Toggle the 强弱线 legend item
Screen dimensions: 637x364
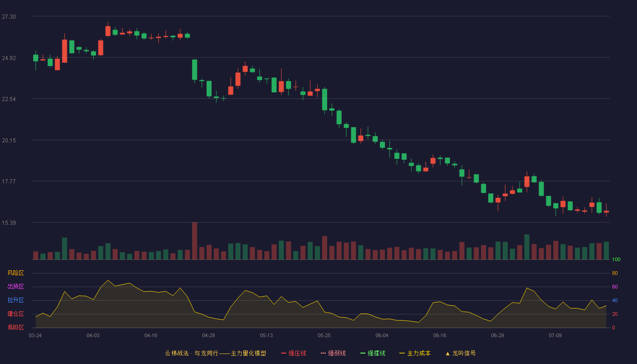point(333,353)
